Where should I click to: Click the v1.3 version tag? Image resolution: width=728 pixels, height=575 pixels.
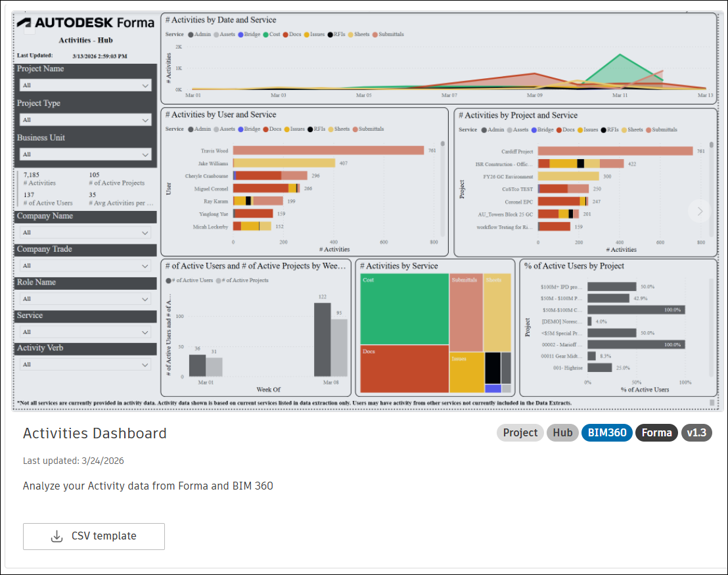(x=696, y=433)
